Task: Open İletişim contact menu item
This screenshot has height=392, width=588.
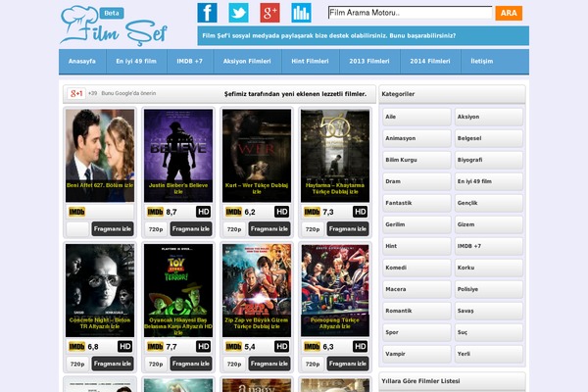Action: click(x=482, y=61)
